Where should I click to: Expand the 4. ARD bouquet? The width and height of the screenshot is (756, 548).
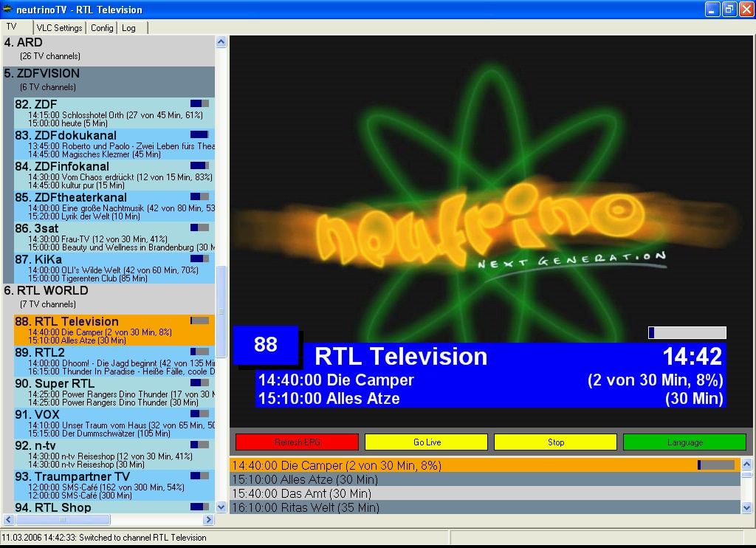[x=109, y=49]
